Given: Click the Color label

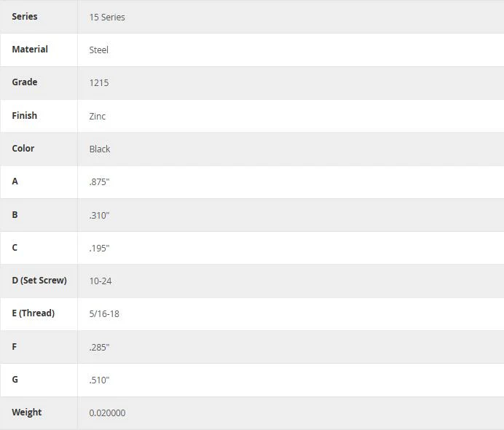Looking at the screenshot, I should (23, 148).
